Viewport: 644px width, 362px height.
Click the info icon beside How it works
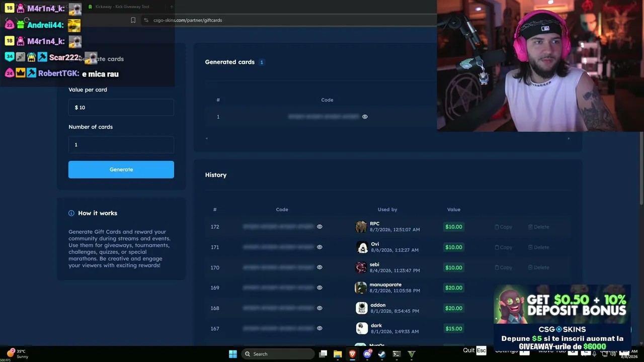pyautogui.click(x=71, y=213)
